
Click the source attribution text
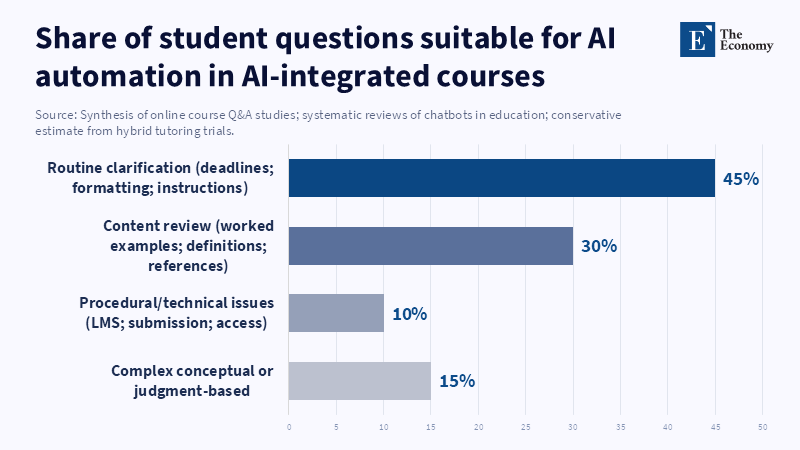coord(327,123)
